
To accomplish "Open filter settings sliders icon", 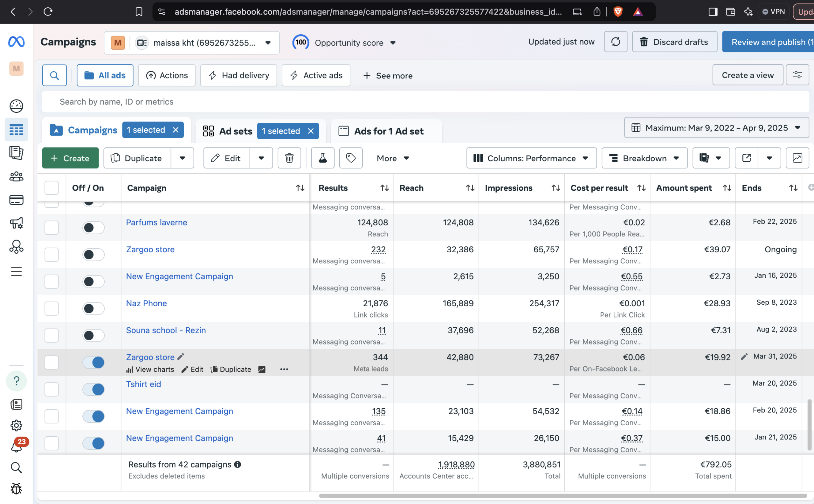I will point(797,75).
